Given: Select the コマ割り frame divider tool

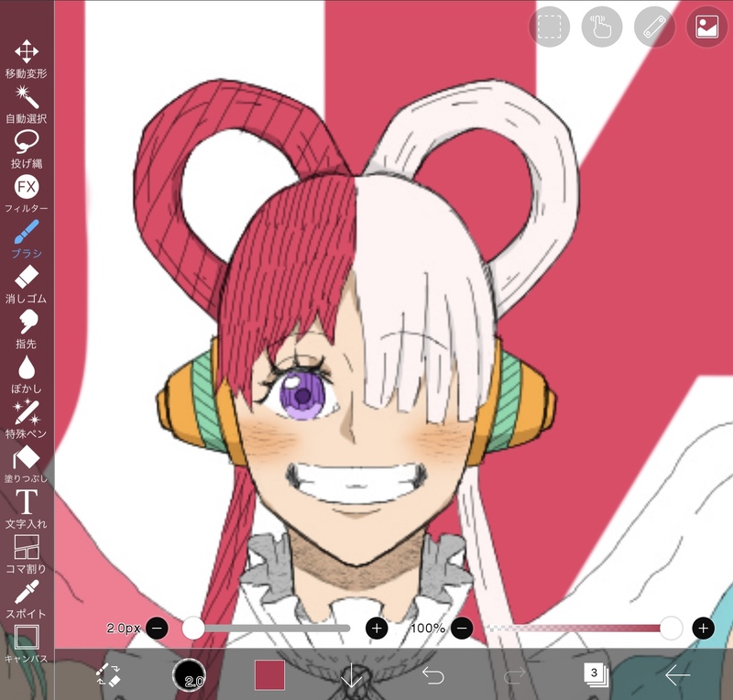Looking at the screenshot, I should click(x=27, y=554).
